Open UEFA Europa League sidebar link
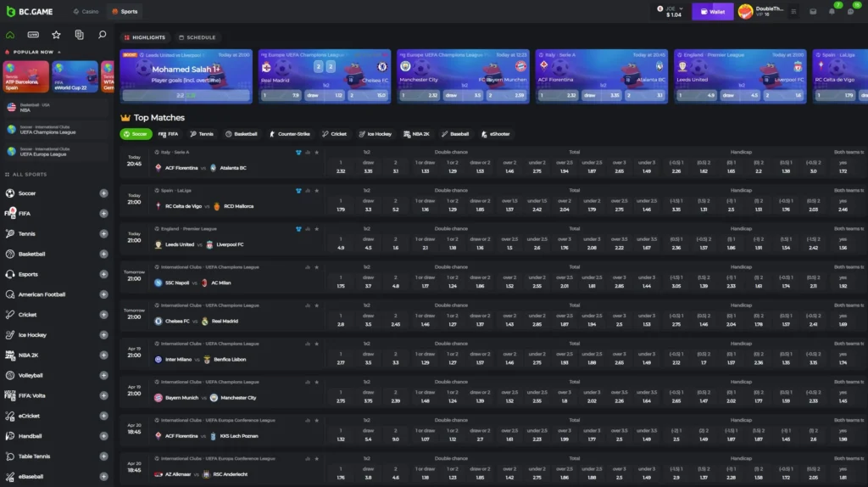 (x=57, y=152)
